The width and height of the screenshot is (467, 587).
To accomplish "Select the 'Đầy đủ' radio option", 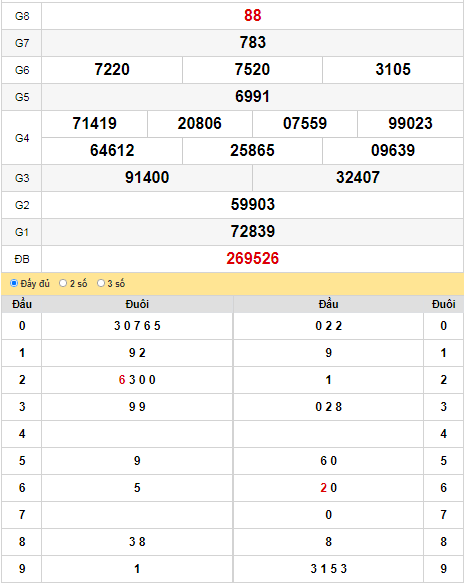I will coord(14,283).
